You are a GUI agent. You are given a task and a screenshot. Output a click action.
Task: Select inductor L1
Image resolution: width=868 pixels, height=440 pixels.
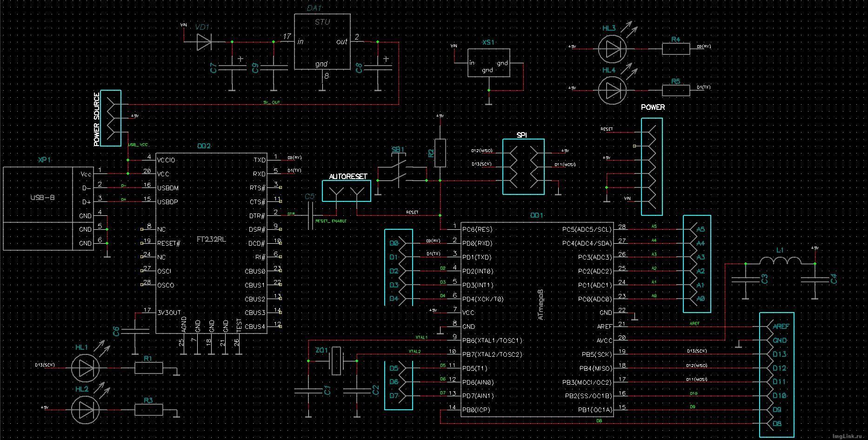pos(780,261)
